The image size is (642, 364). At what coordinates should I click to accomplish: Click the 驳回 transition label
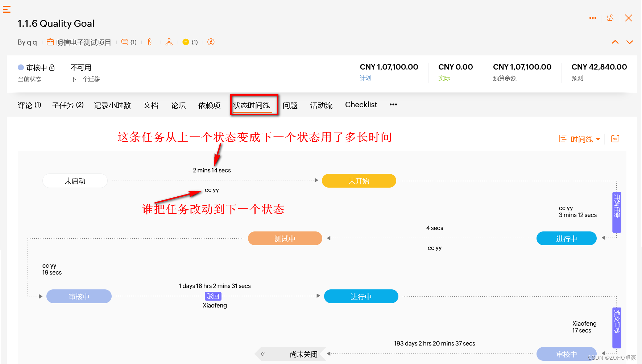pos(213,296)
